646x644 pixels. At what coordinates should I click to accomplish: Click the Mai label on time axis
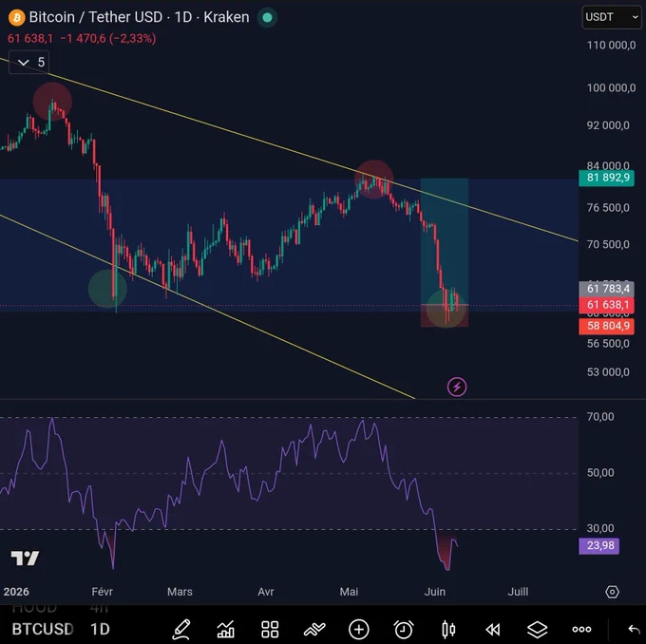pyautogui.click(x=349, y=592)
